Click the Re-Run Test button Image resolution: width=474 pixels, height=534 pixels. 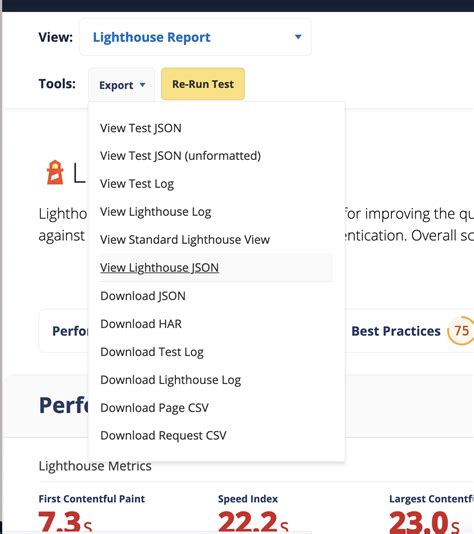pos(203,84)
